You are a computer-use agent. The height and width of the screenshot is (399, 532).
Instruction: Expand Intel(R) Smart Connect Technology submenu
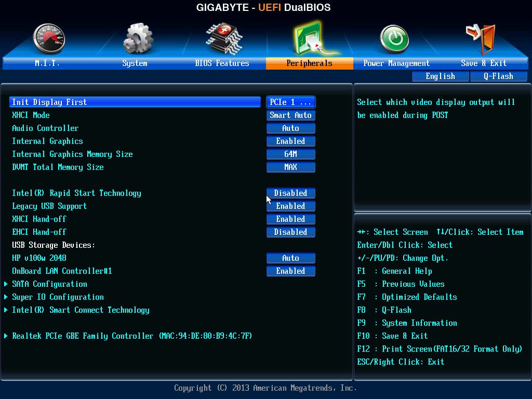[81, 310]
